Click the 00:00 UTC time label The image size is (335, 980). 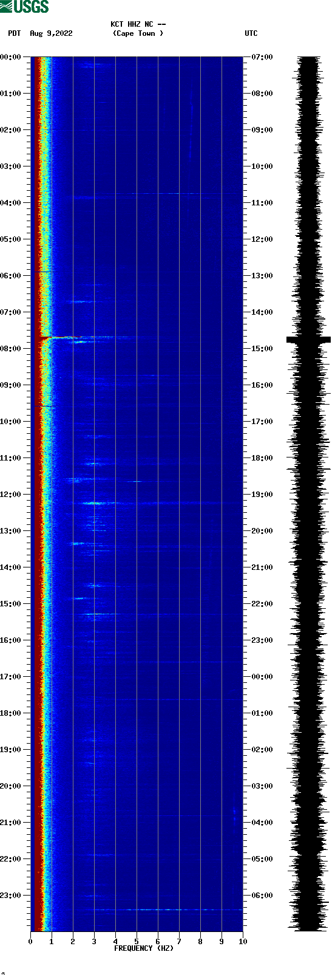(x=262, y=677)
